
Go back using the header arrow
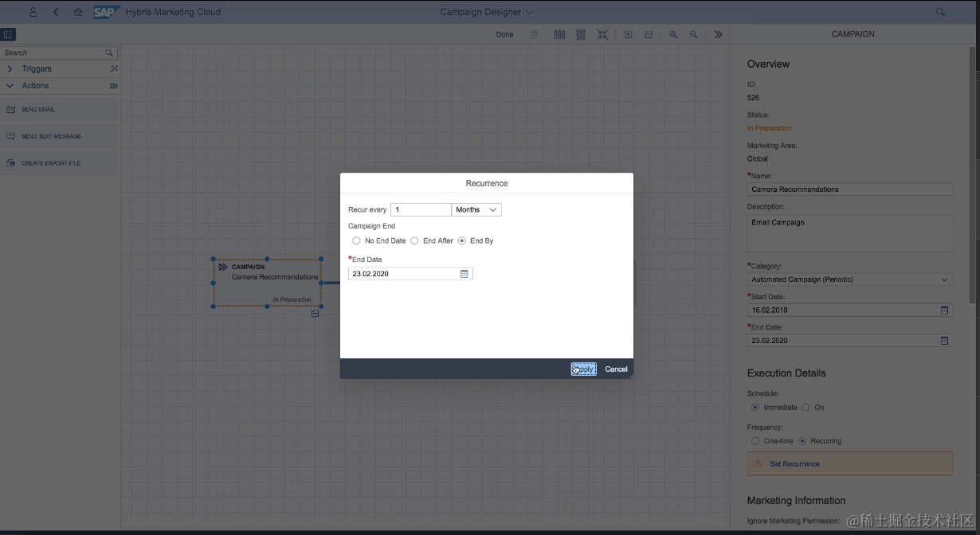coord(55,12)
